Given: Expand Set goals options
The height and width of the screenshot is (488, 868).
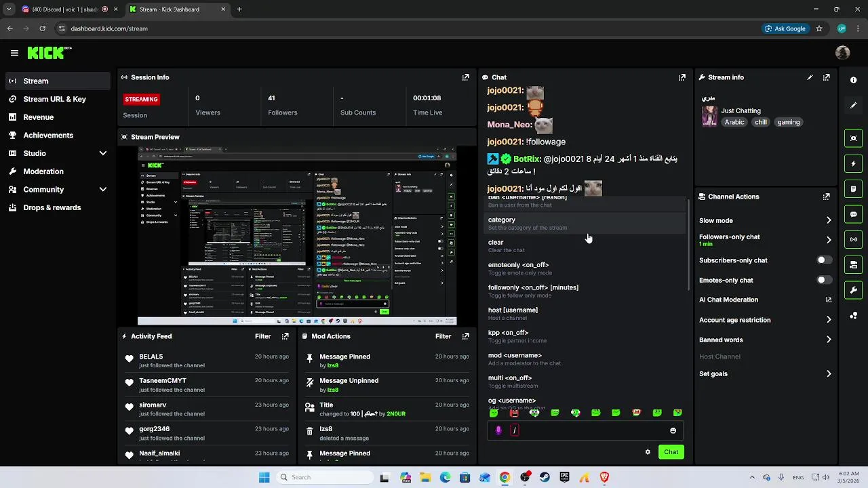Looking at the screenshot, I should [828, 373].
